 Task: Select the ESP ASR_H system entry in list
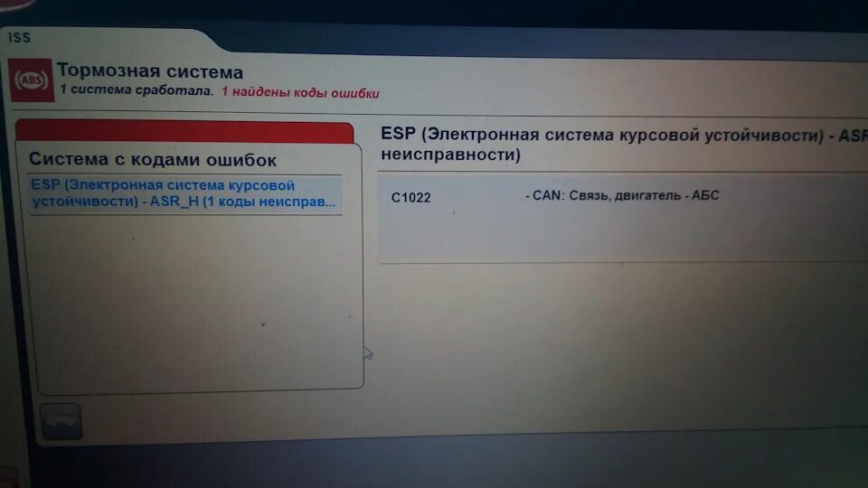click(x=186, y=193)
